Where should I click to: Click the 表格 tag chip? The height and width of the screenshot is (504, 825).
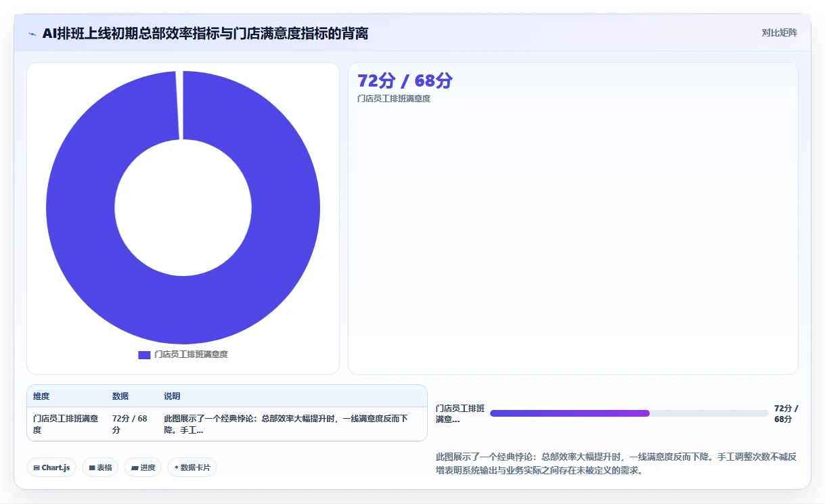click(x=100, y=467)
